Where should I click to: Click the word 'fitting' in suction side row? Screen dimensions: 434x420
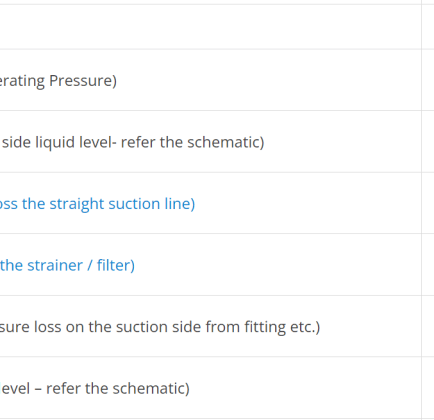[x=265, y=327]
